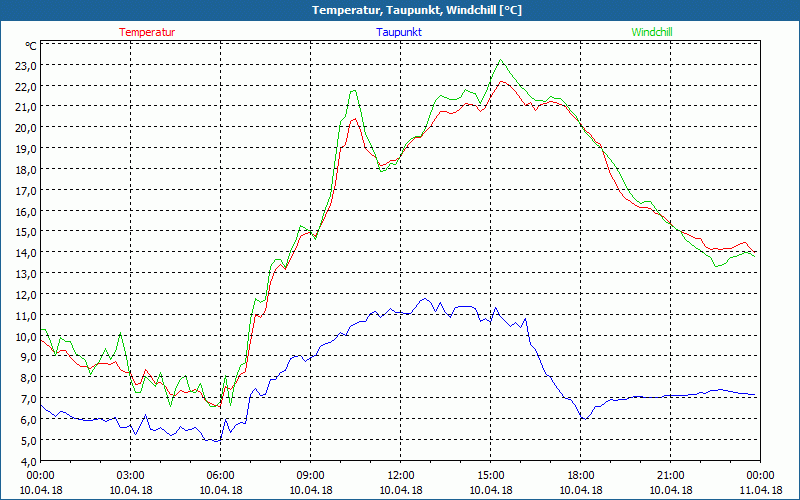The width and height of the screenshot is (800, 500).
Task: Click the 8,0 y-axis value
Action: (x=29, y=378)
